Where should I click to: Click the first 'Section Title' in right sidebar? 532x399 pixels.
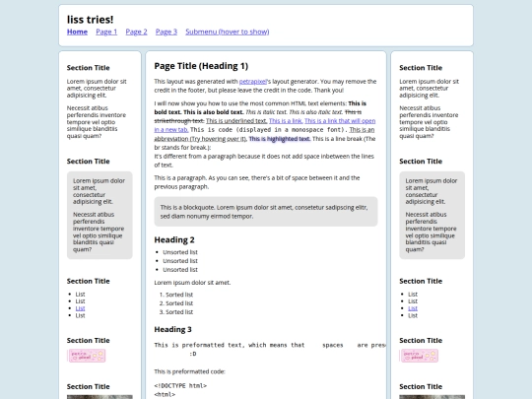(x=421, y=68)
